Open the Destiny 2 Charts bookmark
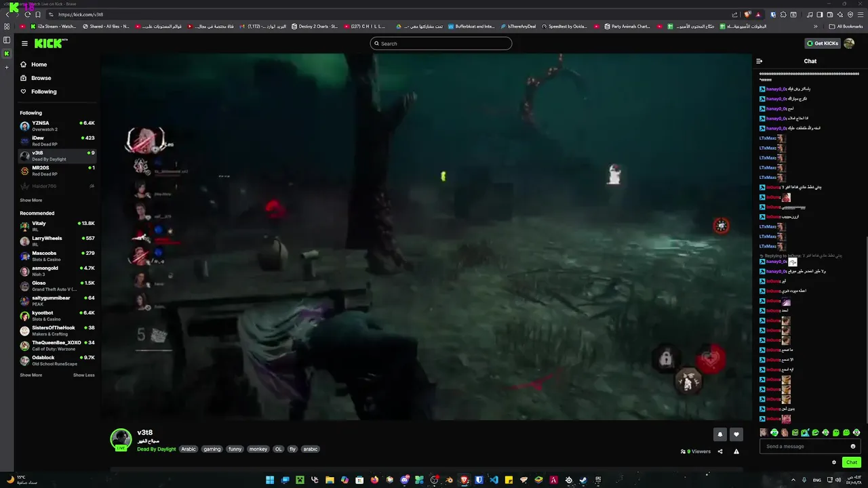Viewport: 868px width, 488px height. point(315,26)
